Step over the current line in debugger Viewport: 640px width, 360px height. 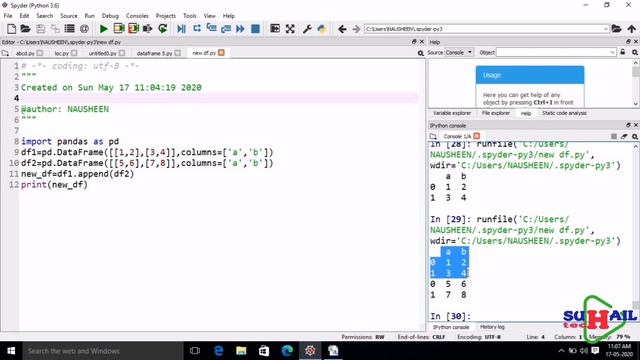coord(197,29)
